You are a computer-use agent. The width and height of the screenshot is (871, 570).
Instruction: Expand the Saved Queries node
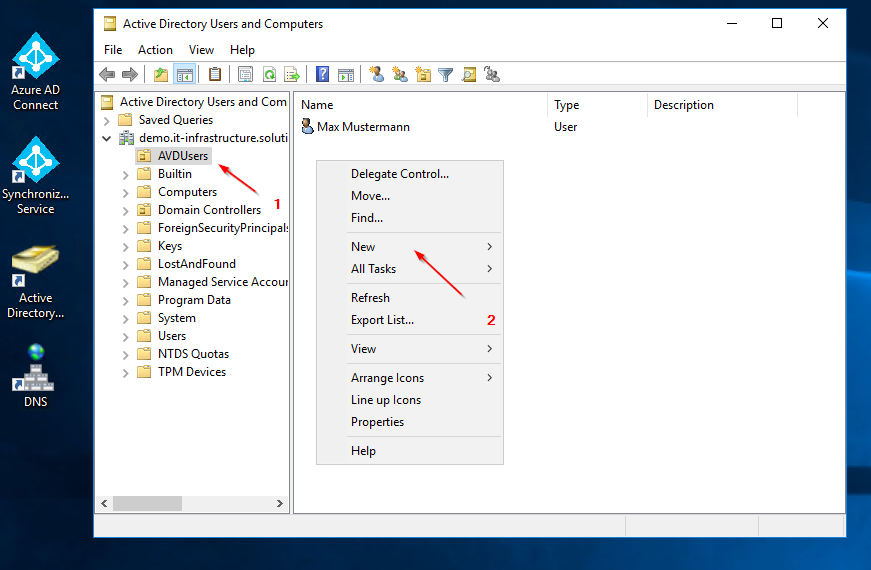click(x=107, y=121)
